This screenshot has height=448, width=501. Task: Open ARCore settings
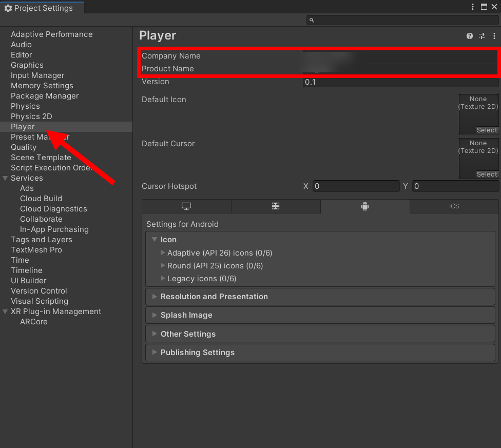[x=34, y=322]
